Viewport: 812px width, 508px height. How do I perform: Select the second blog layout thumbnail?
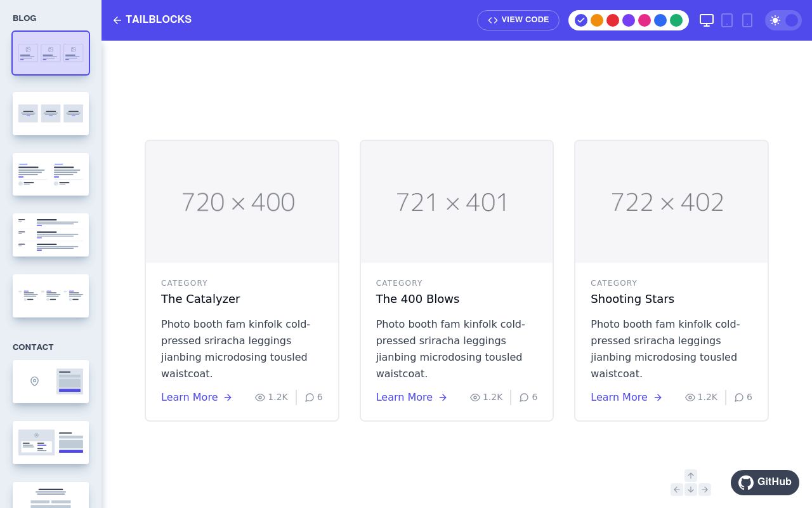point(51,114)
